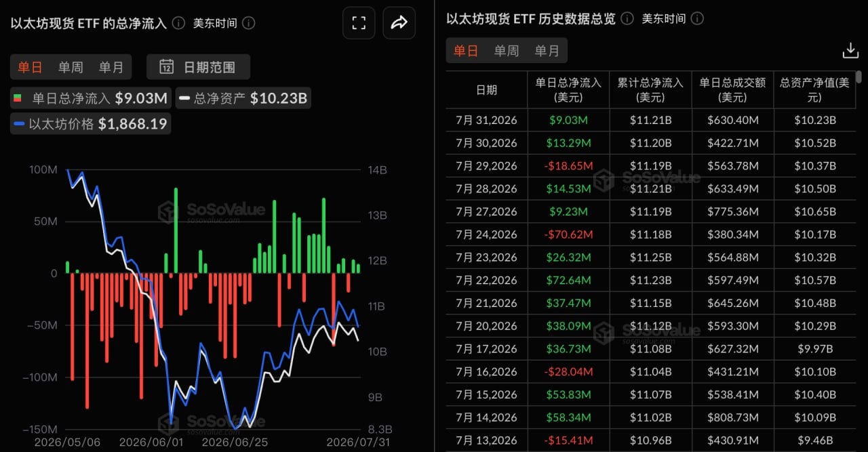Viewport: 868px width, 452px height.
Task: Click the $808.73M volume cell
Action: point(732,417)
